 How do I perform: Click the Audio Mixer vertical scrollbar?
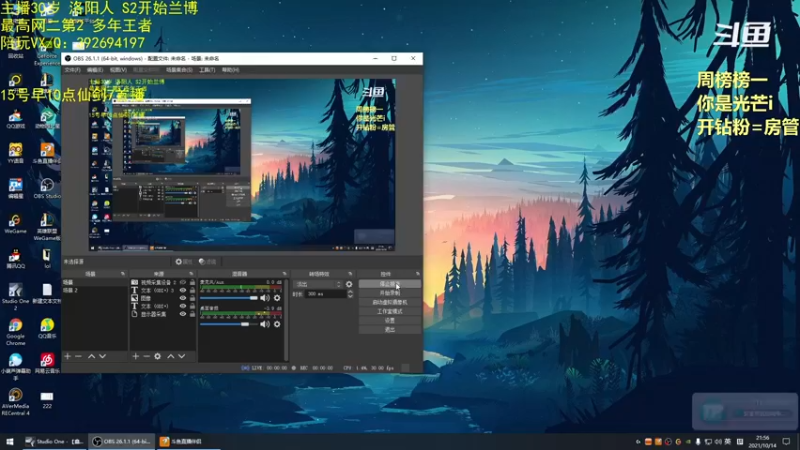(x=286, y=320)
